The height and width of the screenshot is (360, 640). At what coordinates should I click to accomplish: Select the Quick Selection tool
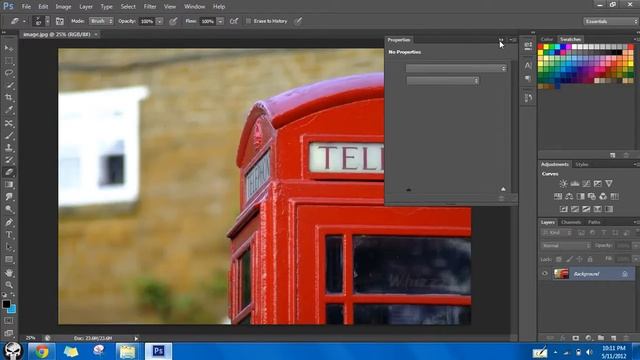[9, 85]
